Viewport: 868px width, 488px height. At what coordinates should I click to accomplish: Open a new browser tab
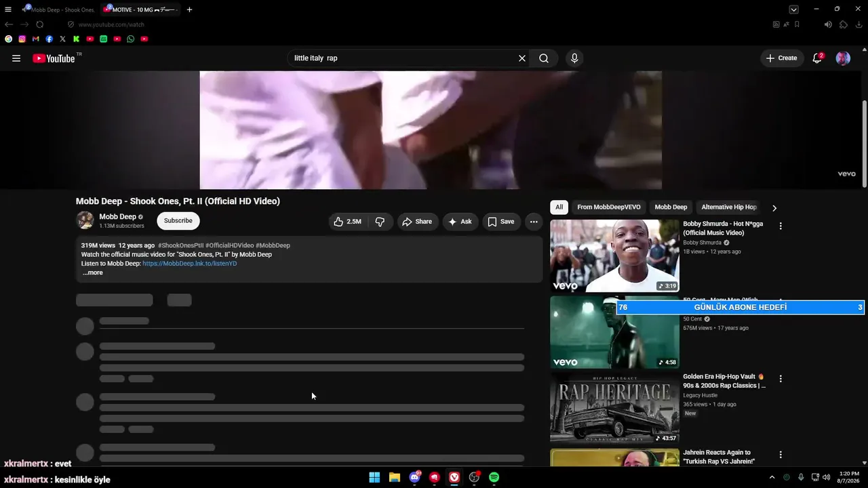tap(189, 9)
